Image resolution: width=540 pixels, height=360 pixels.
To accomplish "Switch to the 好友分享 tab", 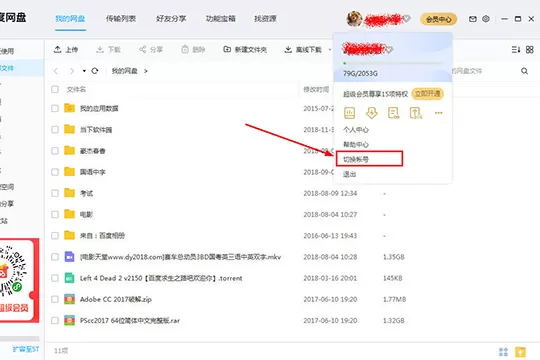I will 171,19.
